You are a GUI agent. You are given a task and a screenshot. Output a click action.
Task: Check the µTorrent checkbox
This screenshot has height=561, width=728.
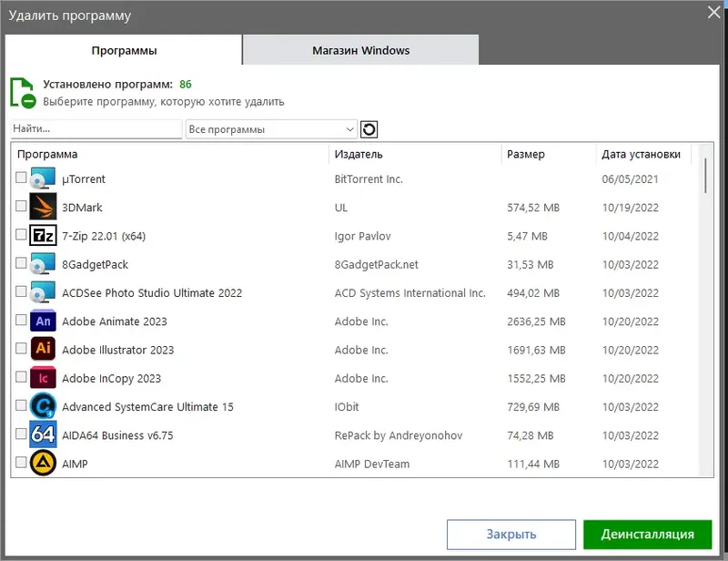tap(21, 179)
